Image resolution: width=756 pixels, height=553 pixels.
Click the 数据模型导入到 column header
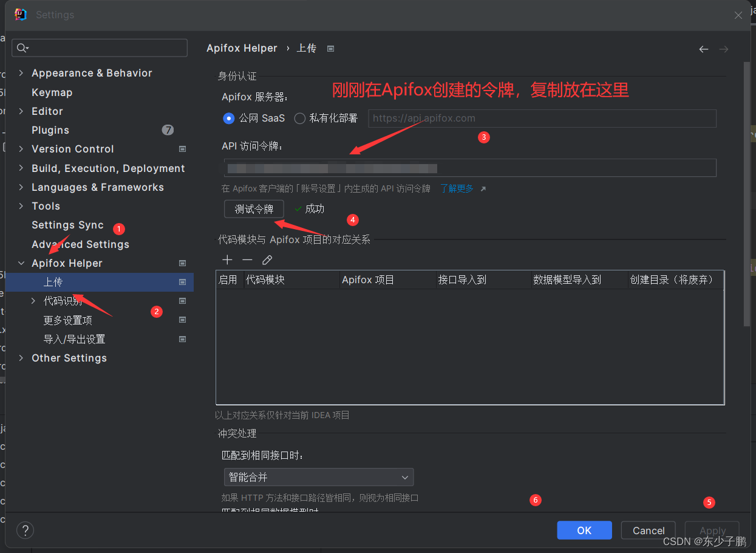579,280
